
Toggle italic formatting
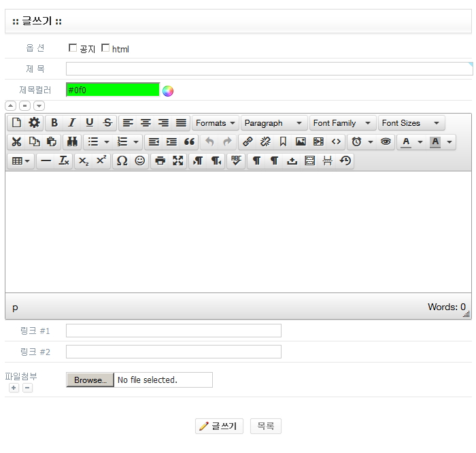point(72,123)
